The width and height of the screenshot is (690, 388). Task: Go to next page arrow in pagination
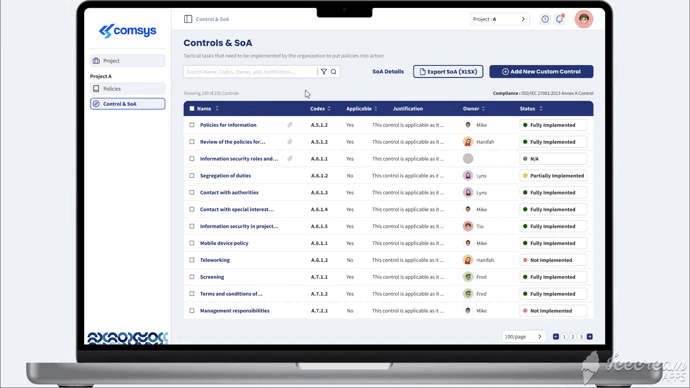point(590,337)
